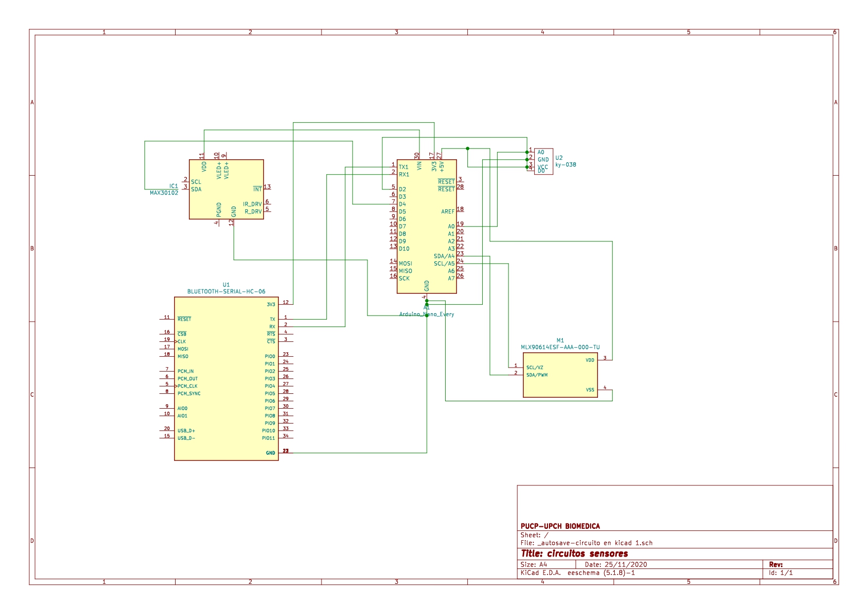
Task: Select the U2 reference designator
Action: [559, 158]
